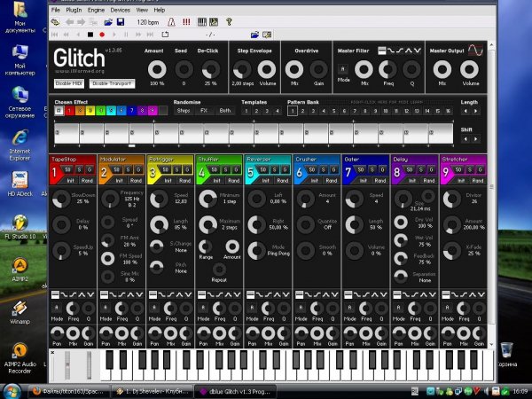Toggle the S0 button on Gater header
Screen dimensions: 532x399
pos(361,169)
